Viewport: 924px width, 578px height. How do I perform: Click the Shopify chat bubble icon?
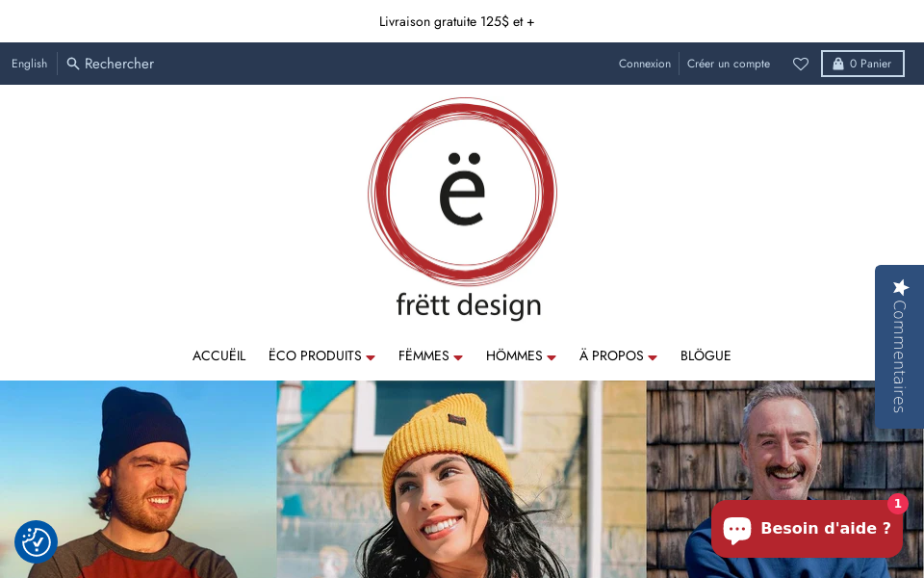(737, 529)
